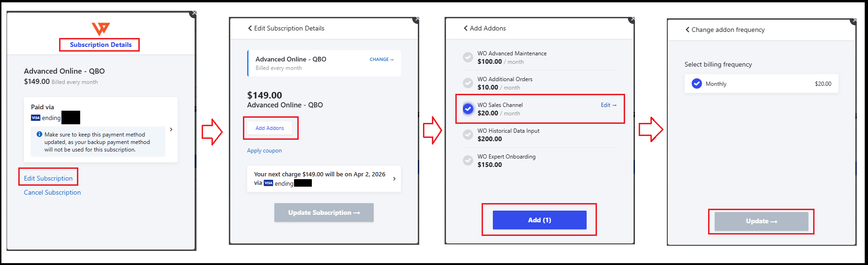Click Edit on WO Sales Channel addon
The width and height of the screenshot is (868, 265).
coord(608,105)
